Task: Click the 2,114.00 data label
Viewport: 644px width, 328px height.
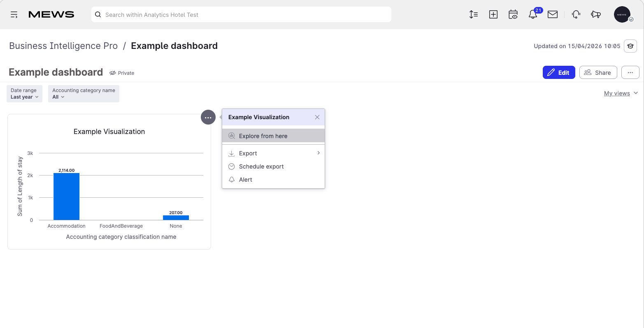Action: point(66,170)
